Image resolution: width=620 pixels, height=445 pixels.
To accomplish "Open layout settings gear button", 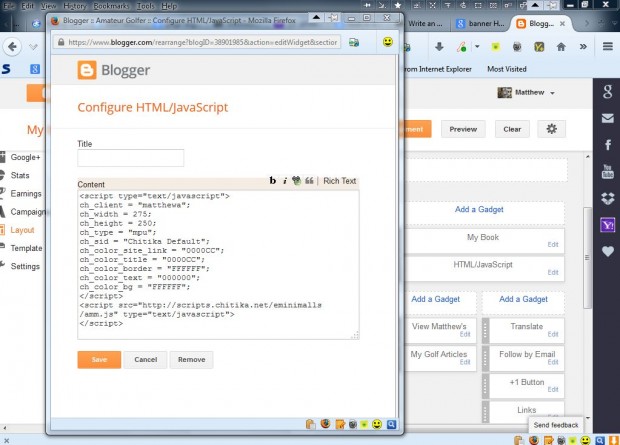I will click(x=552, y=129).
